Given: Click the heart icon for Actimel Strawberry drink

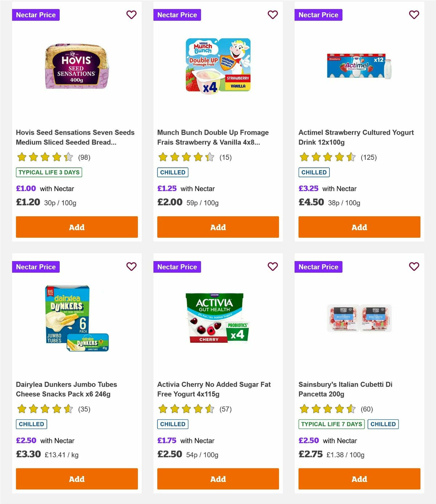Looking at the screenshot, I should coord(414,15).
